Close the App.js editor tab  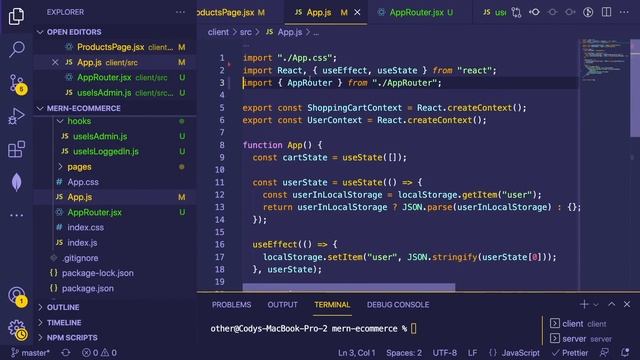357,13
